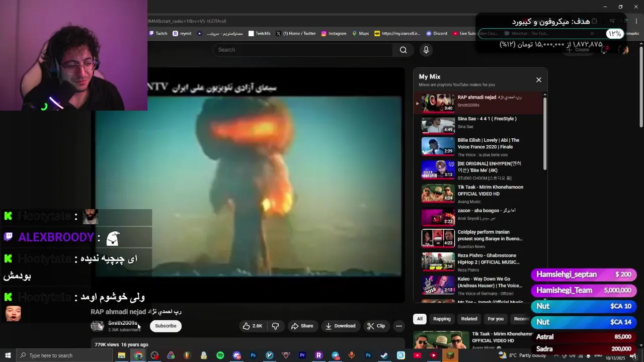Dislike the video with thumbs-down icon

(275, 326)
